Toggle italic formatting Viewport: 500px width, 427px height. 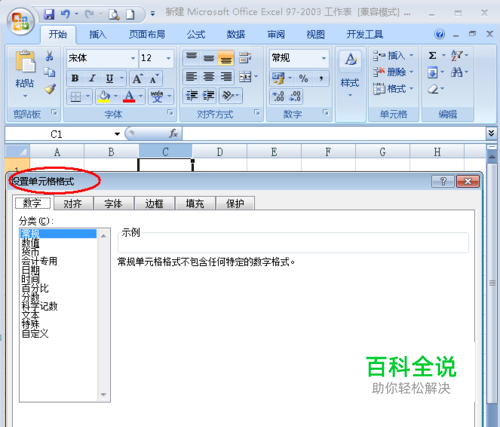(x=92, y=78)
